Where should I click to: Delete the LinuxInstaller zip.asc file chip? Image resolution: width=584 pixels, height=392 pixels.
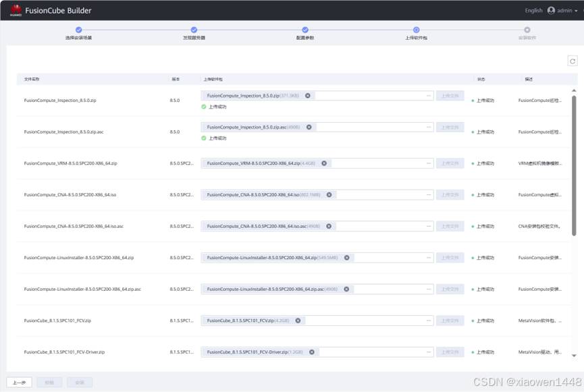pos(346,289)
